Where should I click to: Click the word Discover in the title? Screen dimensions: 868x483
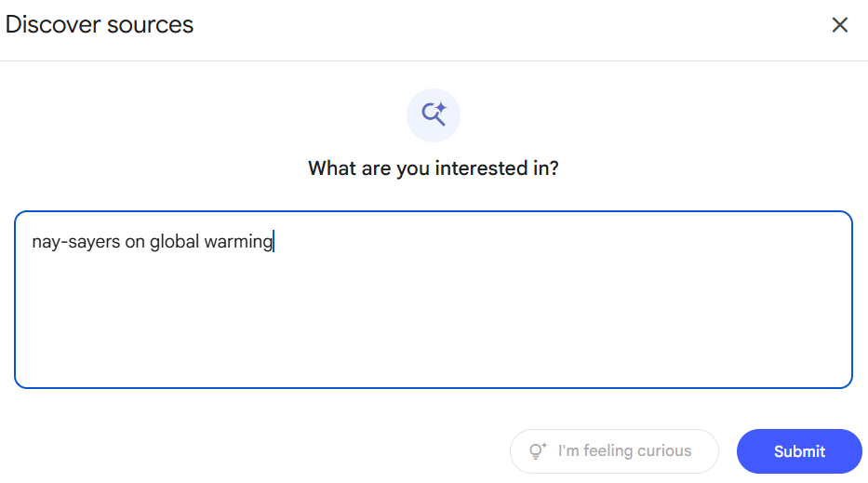pyautogui.click(x=53, y=25)
